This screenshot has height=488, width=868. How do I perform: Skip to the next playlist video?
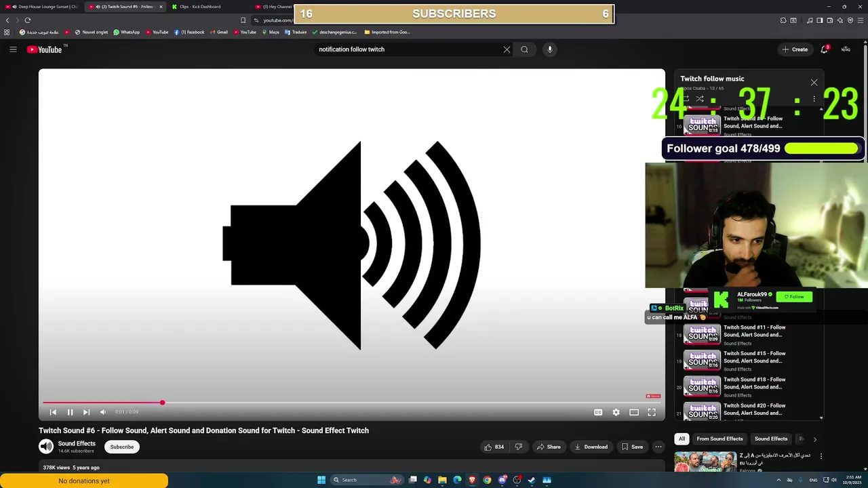click(86, 412)
